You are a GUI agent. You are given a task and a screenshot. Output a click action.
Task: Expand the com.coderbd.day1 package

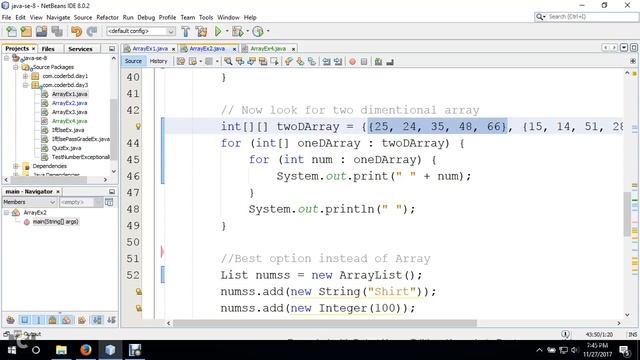click(x=25, y=76)
